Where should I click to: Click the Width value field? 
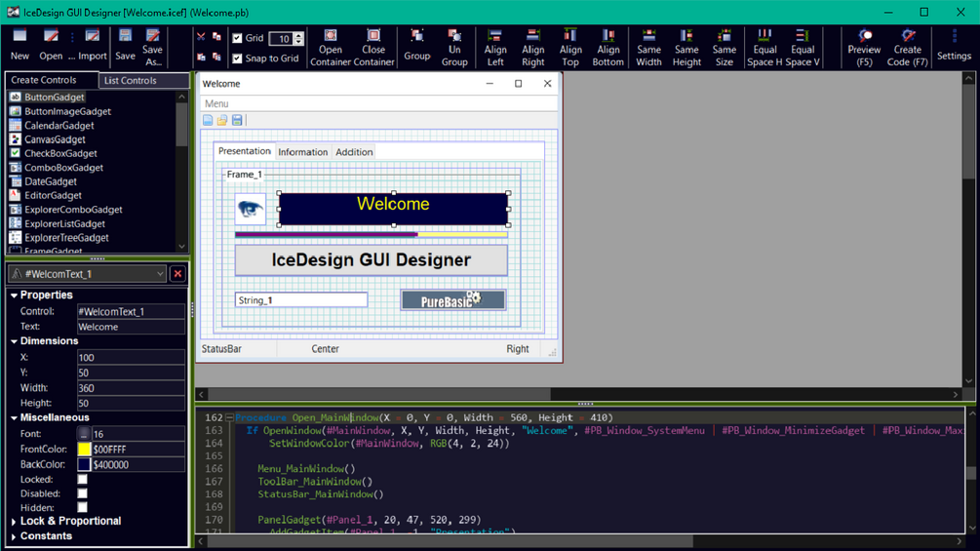coord(131,388)
